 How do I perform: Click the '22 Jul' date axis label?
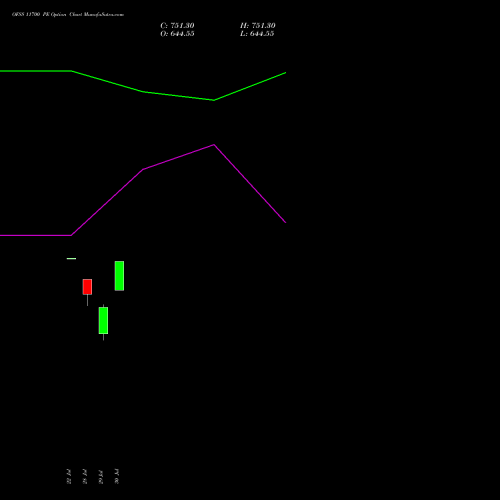(x=69, y=476)
